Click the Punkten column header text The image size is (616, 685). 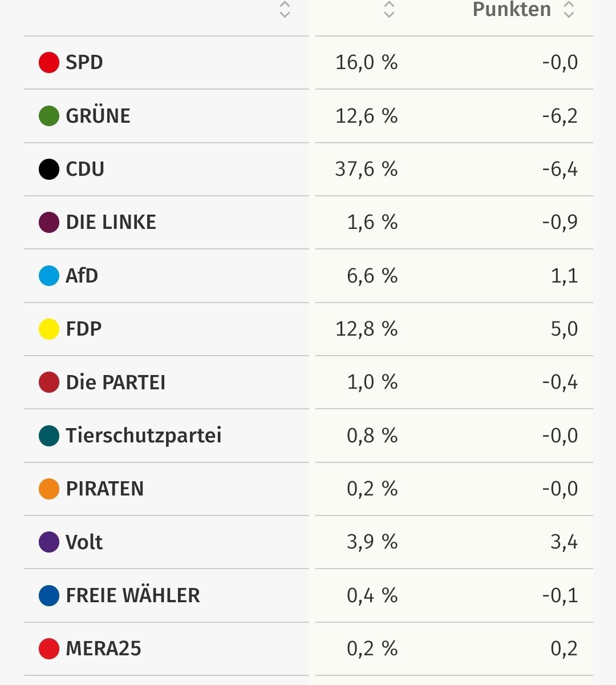[512, 10]
